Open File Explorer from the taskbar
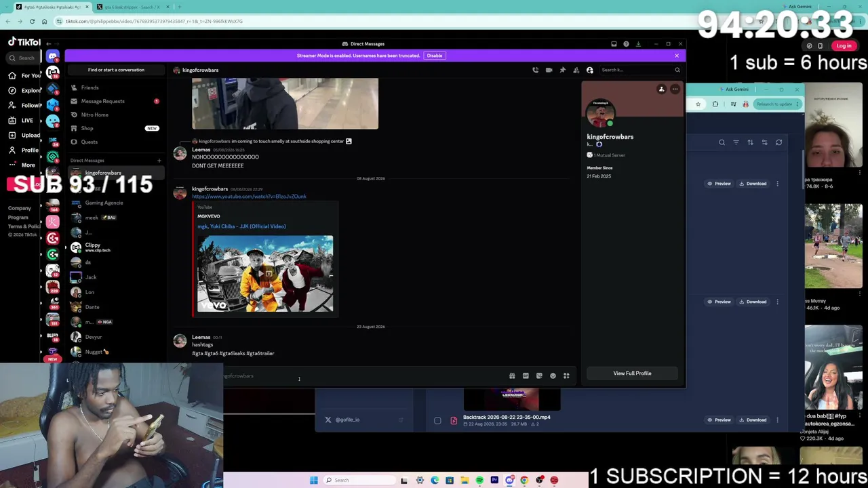Viewport: 868px width, 488px height. point(465,480)
